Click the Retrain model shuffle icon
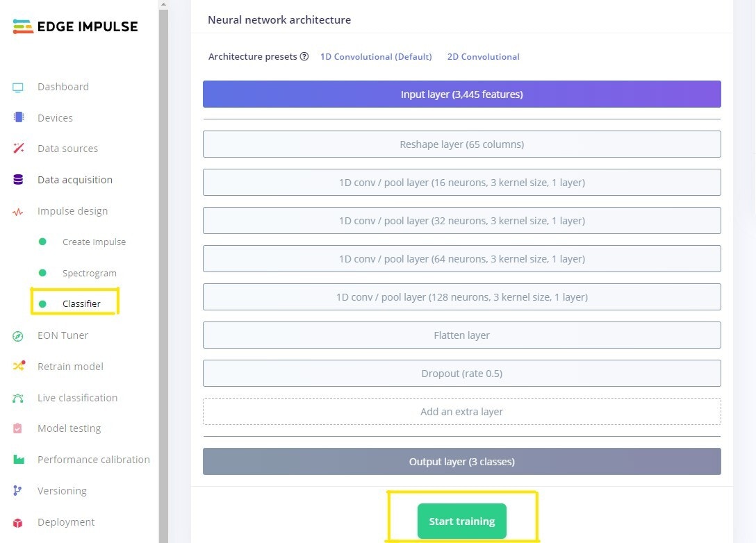This screenshot has width=756, height=543. click(x=18, y=366)
